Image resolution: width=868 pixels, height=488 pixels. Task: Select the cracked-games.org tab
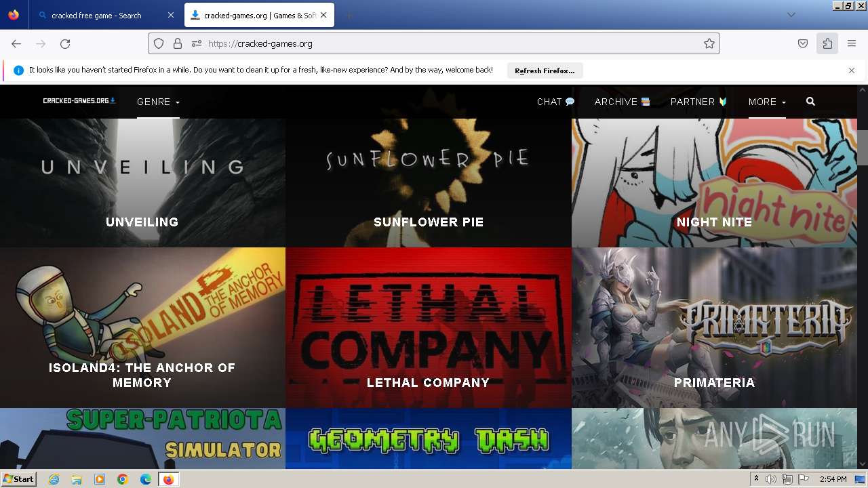259,15
